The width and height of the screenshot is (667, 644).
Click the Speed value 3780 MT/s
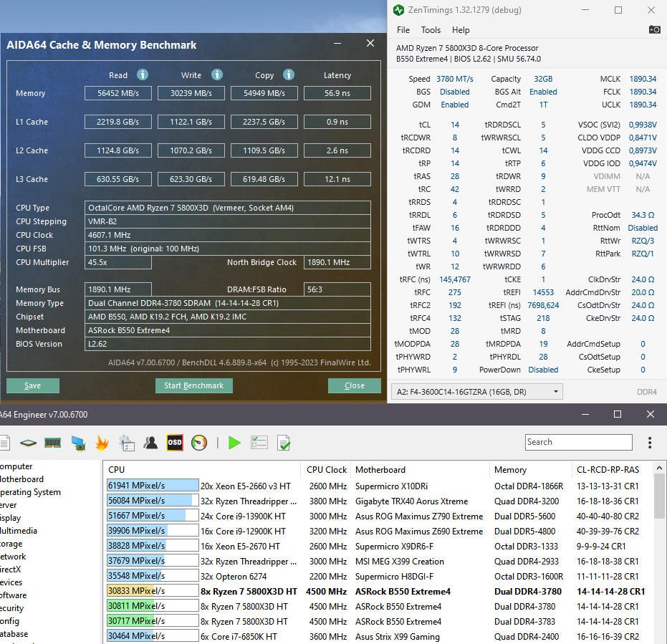coord(455,79)
